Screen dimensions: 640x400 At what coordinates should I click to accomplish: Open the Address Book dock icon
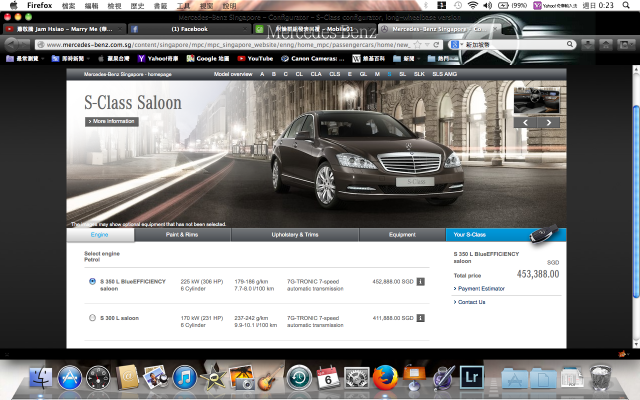[127, 378]
